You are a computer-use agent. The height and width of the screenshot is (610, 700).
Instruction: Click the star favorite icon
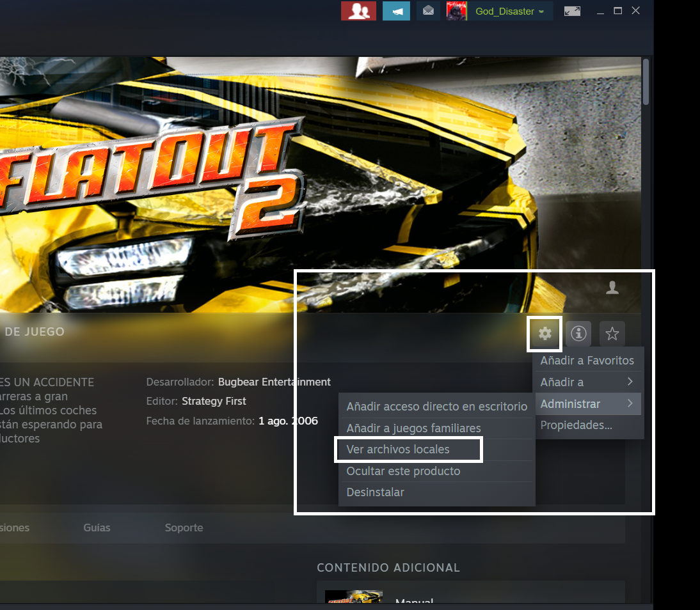tap(612, 333)
